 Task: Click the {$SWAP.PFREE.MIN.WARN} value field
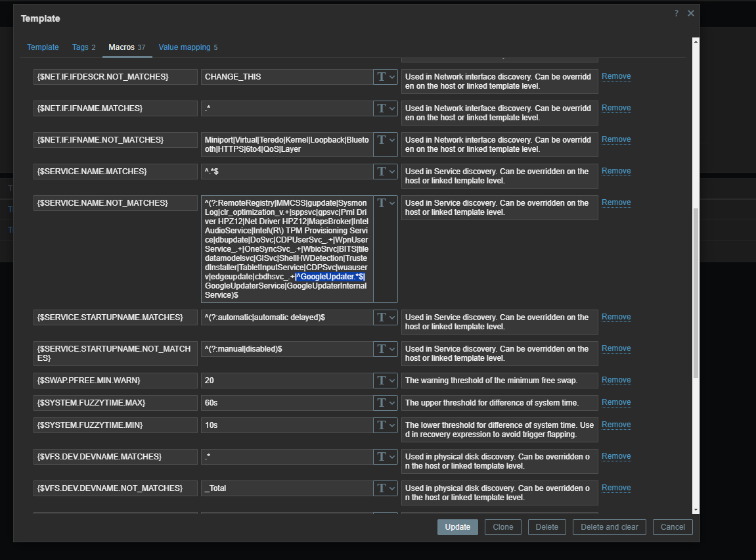pyautogui.click(x=286, y=381)
